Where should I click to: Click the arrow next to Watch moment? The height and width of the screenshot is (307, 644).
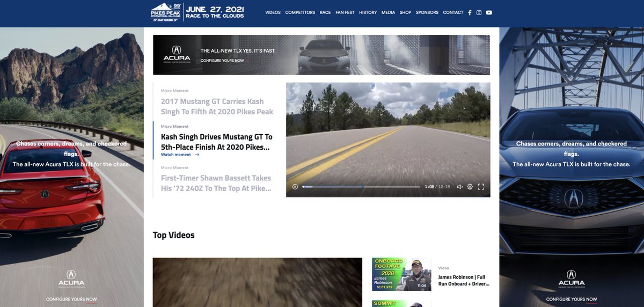pyautogui.click(x=197, y=155)
